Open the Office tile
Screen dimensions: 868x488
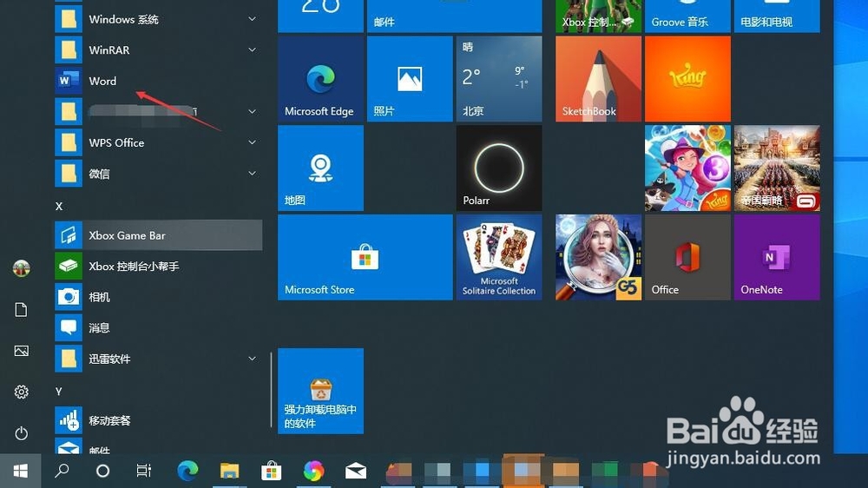click(x=687, y=257)
